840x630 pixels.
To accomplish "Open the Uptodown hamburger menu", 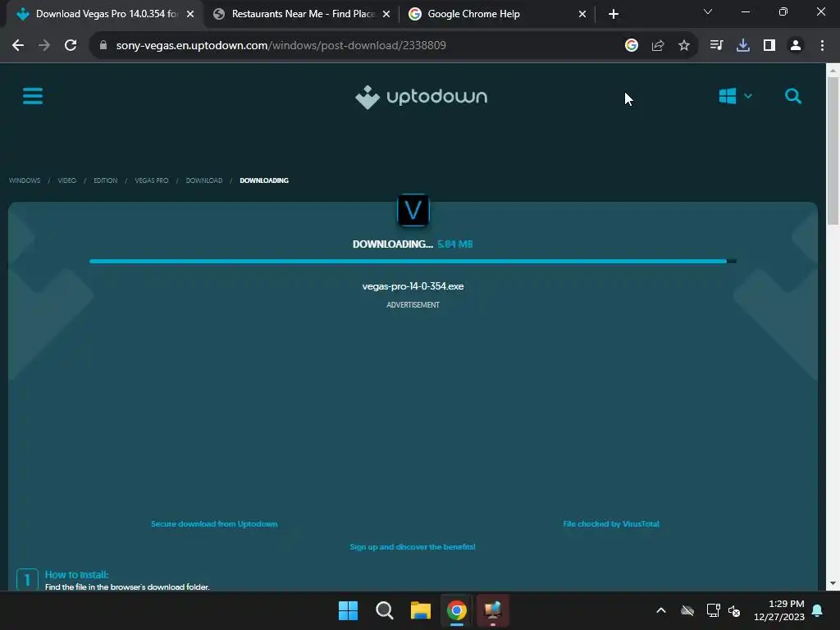I will [x=33, y=97].
